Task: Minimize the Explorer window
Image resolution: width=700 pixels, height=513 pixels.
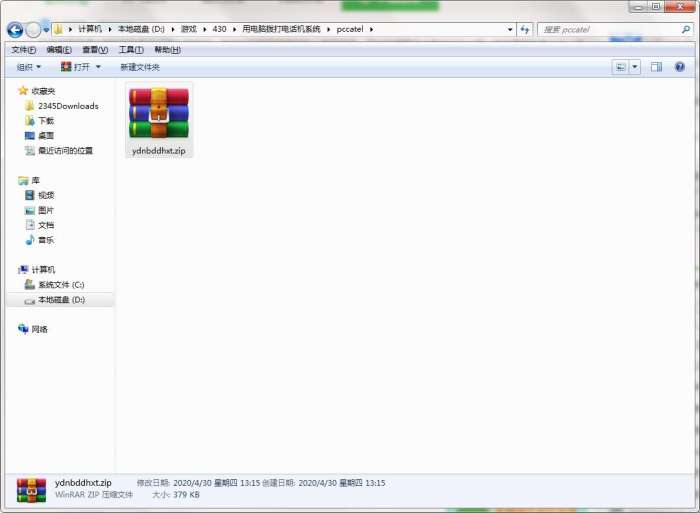Action: (x=638, y=6)
